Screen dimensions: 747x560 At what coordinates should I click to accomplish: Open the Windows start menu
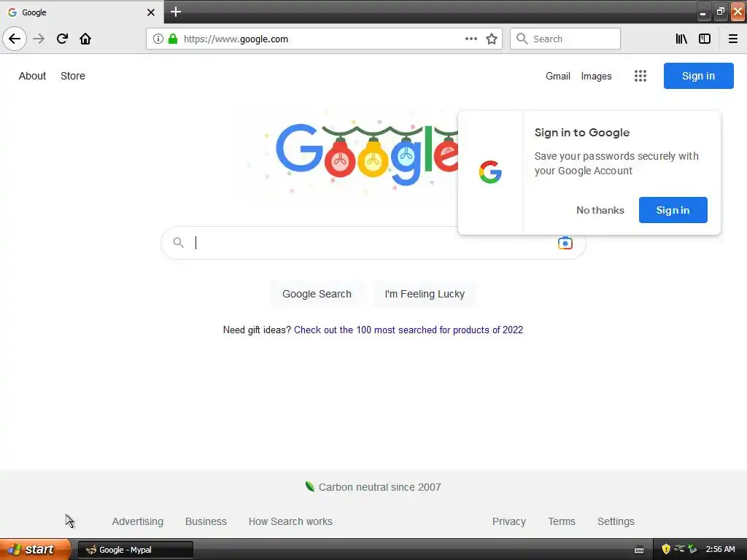[34, 549]
